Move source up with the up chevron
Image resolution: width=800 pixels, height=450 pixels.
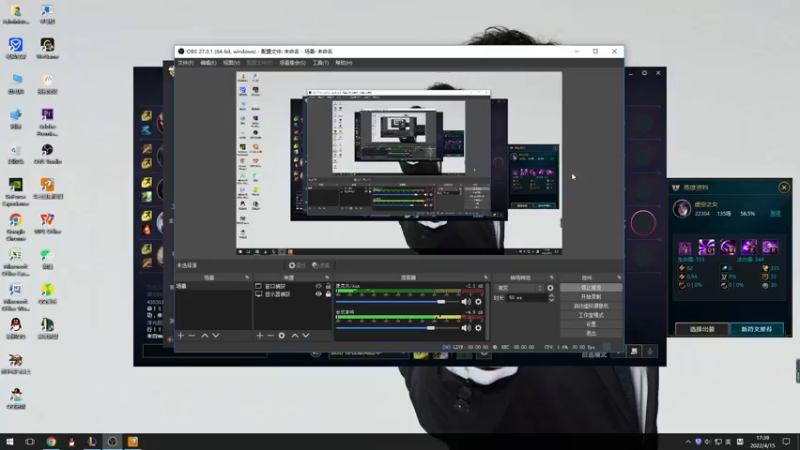click(x=295, y=336)
